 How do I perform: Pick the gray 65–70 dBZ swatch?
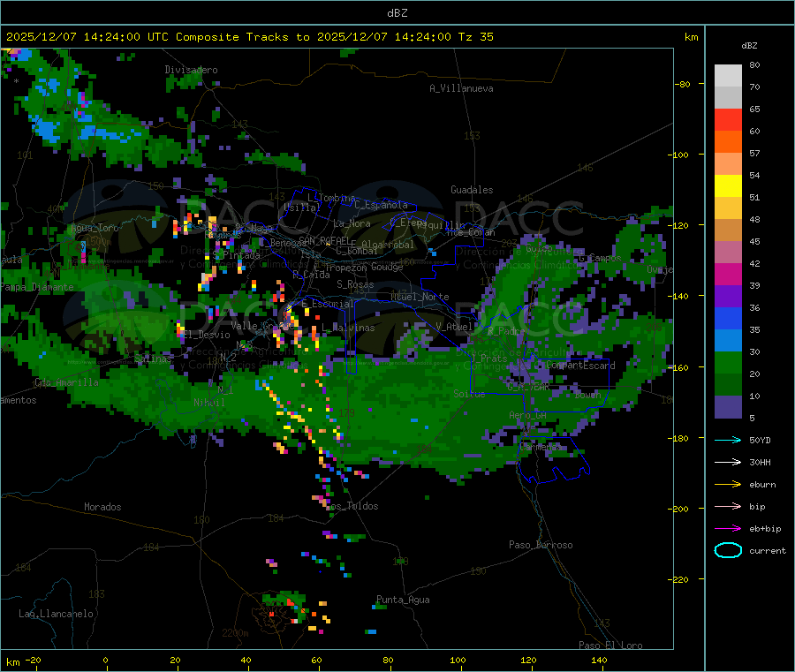(728, 98)
